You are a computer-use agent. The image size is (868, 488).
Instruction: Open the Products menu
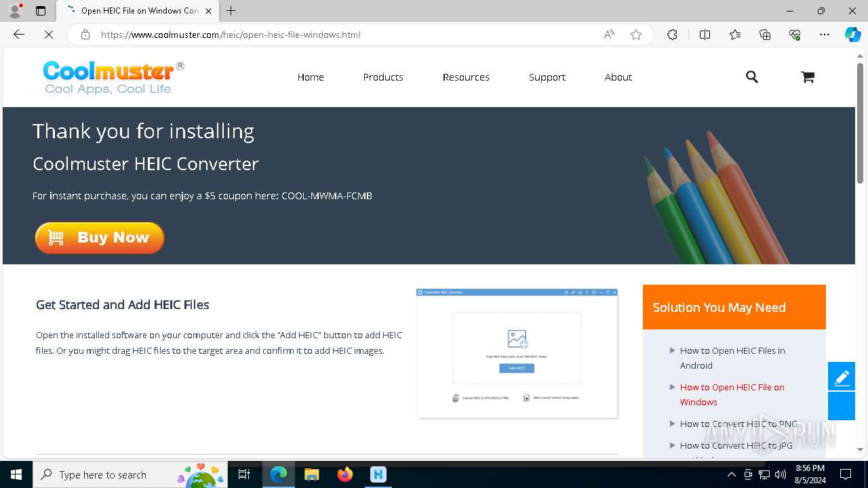coord(383,77)
